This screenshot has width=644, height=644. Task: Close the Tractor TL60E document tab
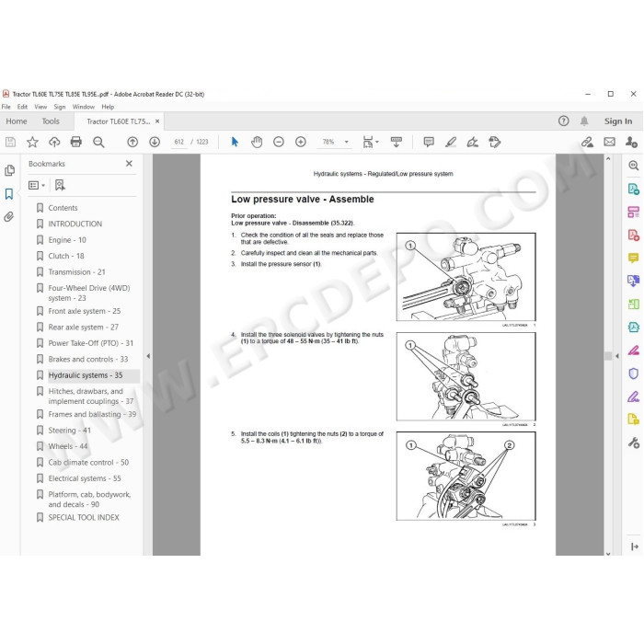(157, 121)
